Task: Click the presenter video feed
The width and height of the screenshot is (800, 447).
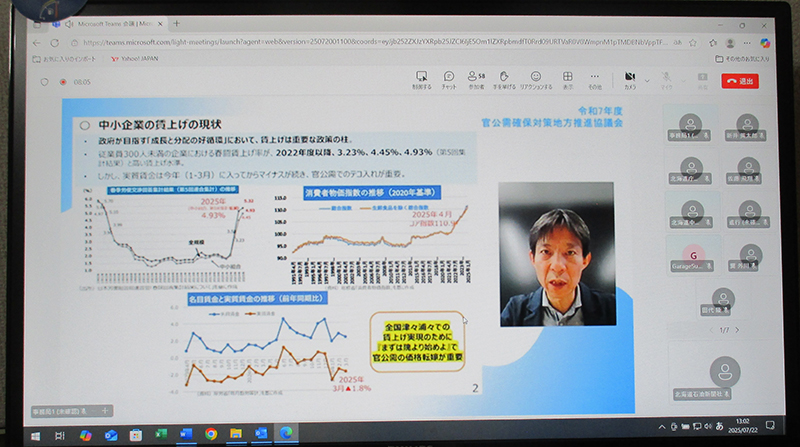Action: [x=557, y=254]
